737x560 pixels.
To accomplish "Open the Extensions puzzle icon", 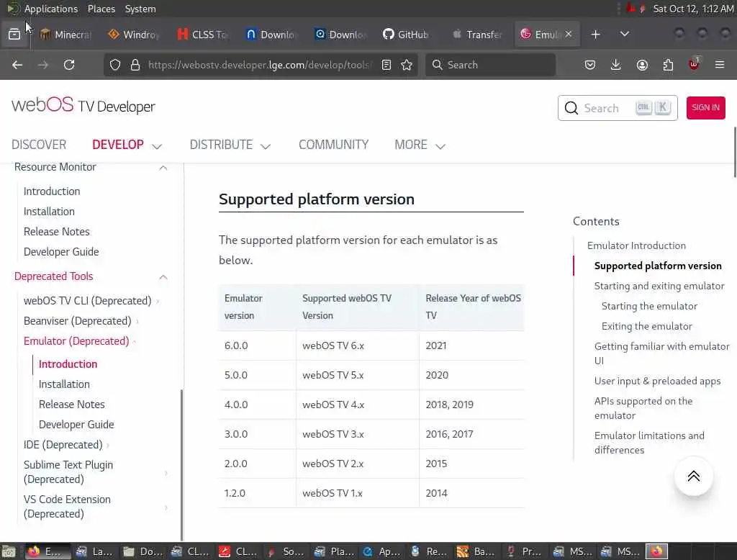I will pyautogui.click(x=668, y=65).
